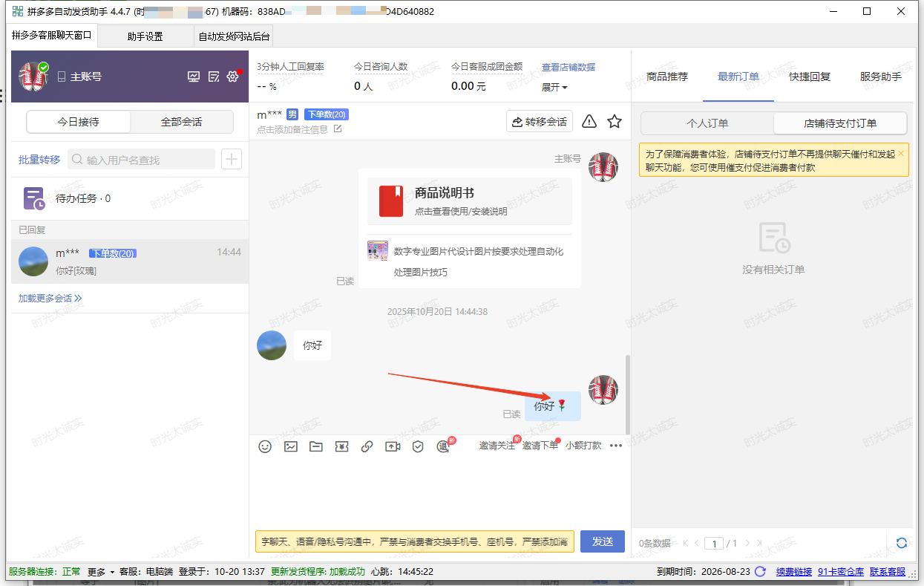This screenshot has height=586, width=924.
Task: Open the more options ellipsis in chat toolbar
Action: (616, 446)
